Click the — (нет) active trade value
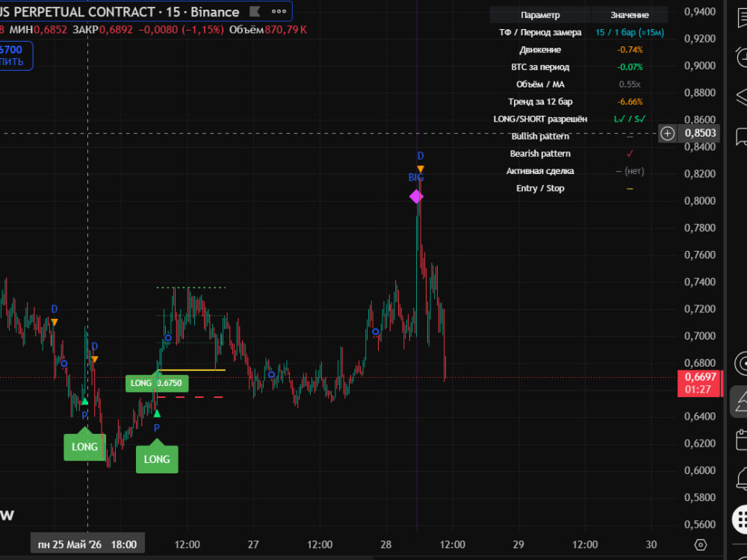 coord(629,171)
